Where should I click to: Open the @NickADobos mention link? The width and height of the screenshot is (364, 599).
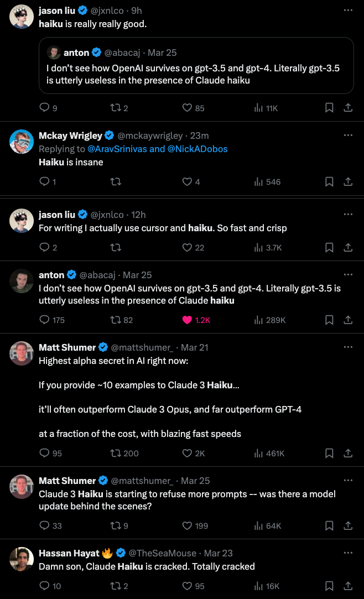(x=198, y=149)
